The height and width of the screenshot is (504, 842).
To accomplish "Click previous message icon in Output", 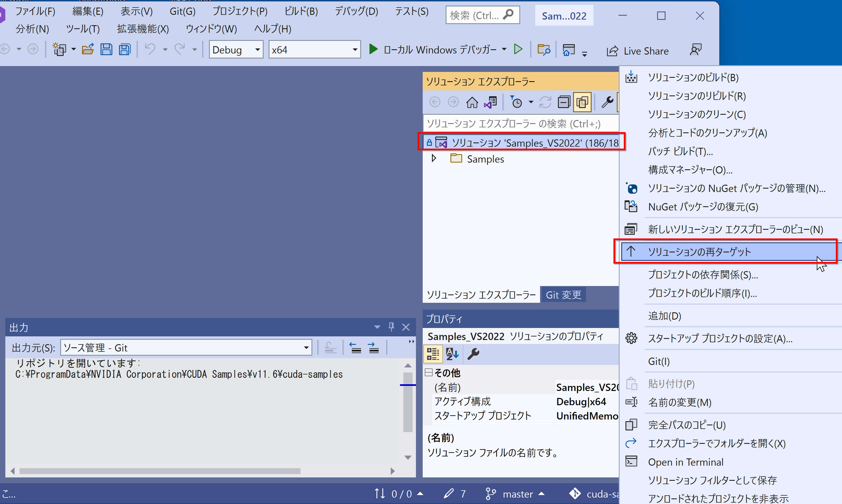I will point(355,348).
